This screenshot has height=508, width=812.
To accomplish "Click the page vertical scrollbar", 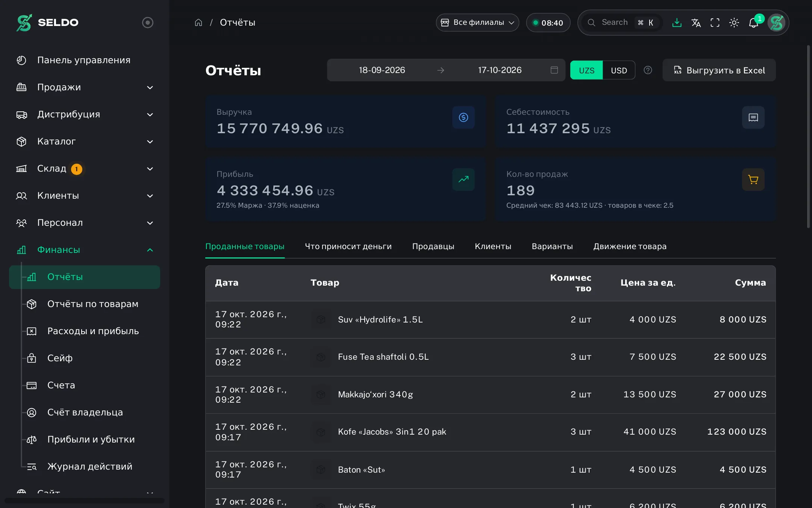I will coord(808,136).
